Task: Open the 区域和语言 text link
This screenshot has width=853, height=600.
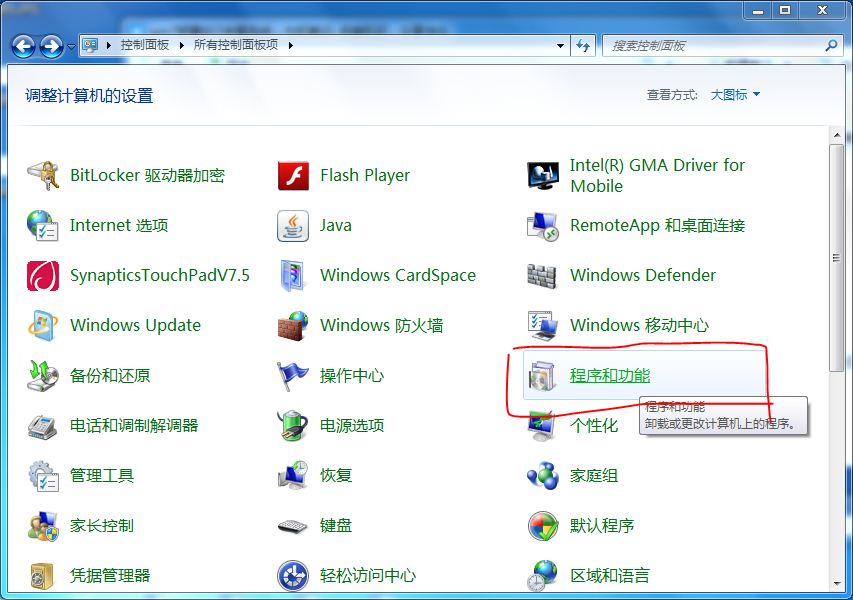Action: (610, 576)
